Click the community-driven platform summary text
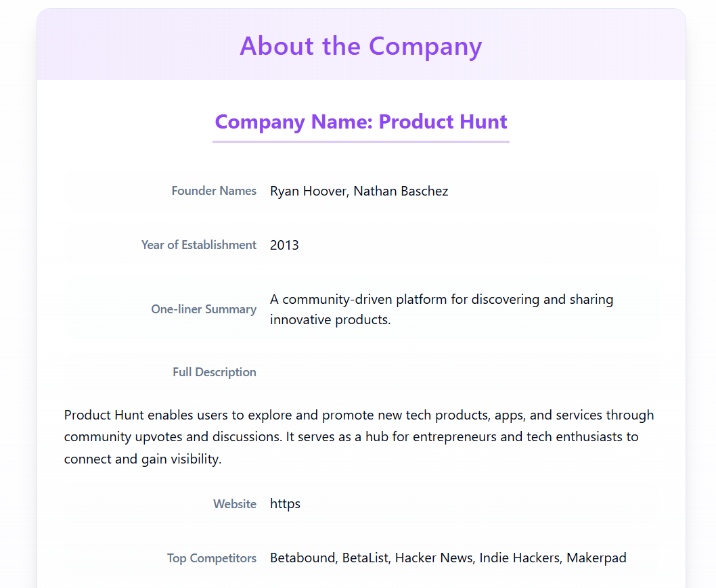This screenshot has width=716, height=588. (441, 309)
